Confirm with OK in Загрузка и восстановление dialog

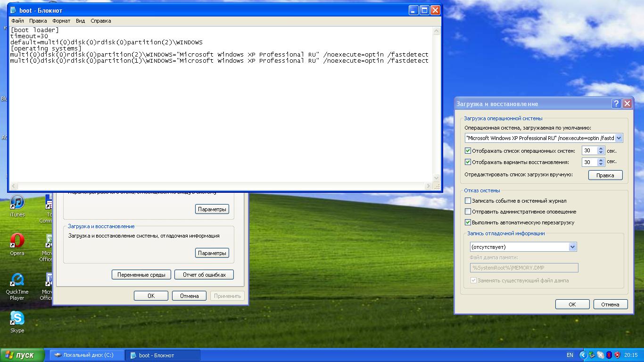coord(572,304)
